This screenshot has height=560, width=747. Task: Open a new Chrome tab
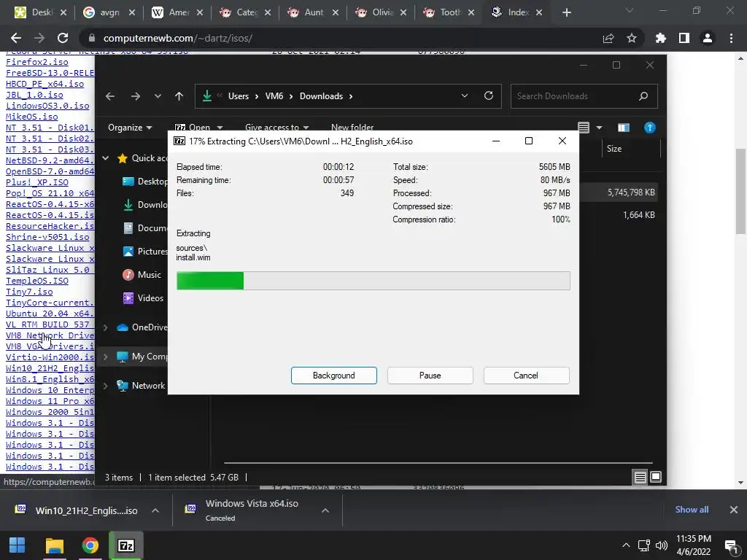pos(566,12)
